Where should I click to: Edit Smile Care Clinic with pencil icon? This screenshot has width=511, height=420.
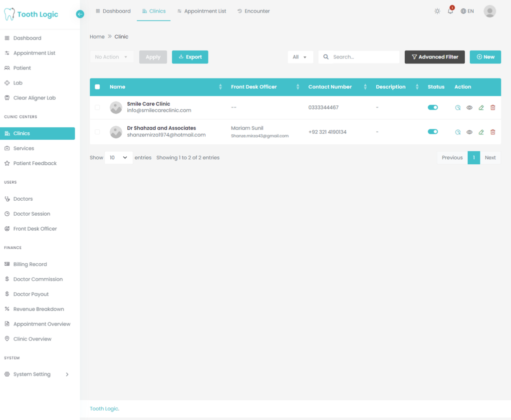point(481,107)
